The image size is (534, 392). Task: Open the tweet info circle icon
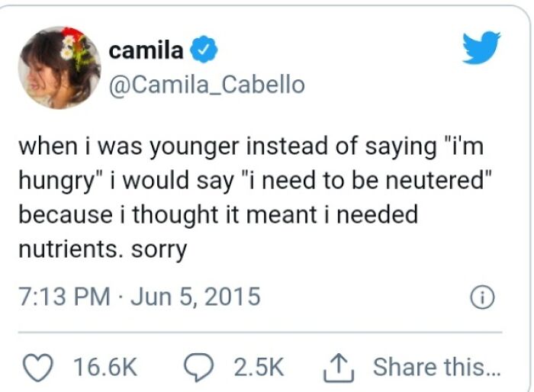click(482, 297)
